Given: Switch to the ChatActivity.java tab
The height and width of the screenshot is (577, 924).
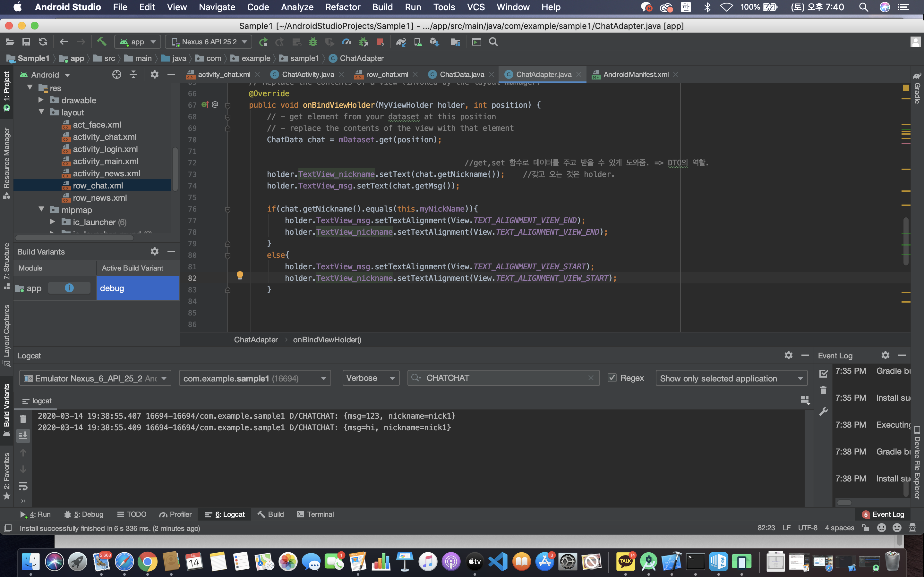Looking at the screenshot, I should click(307, 74).
